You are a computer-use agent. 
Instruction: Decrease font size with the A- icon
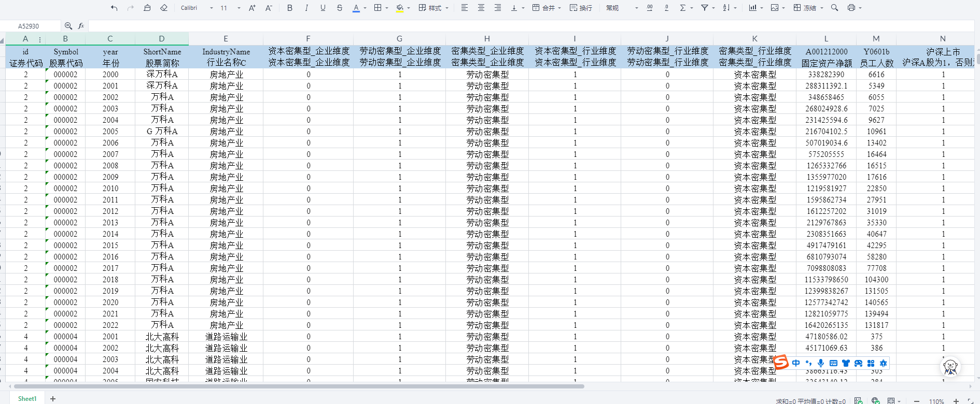point(269,8)
